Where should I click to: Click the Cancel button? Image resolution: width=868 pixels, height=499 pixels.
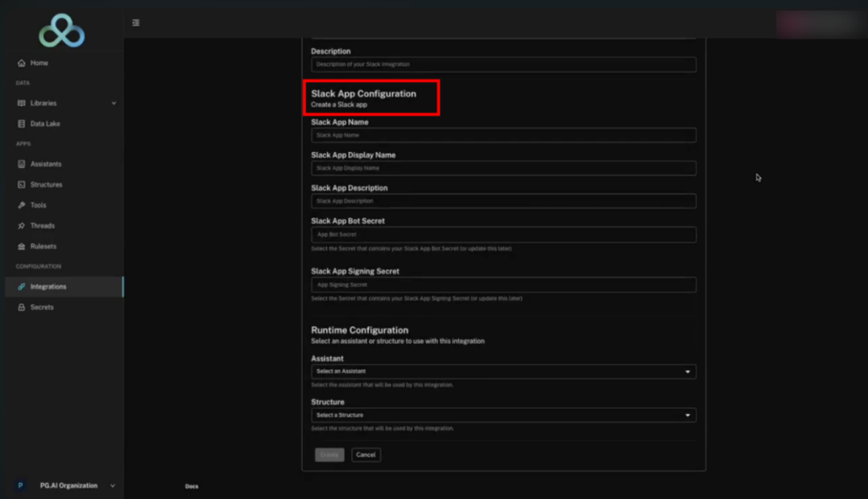tap(366, 455)
